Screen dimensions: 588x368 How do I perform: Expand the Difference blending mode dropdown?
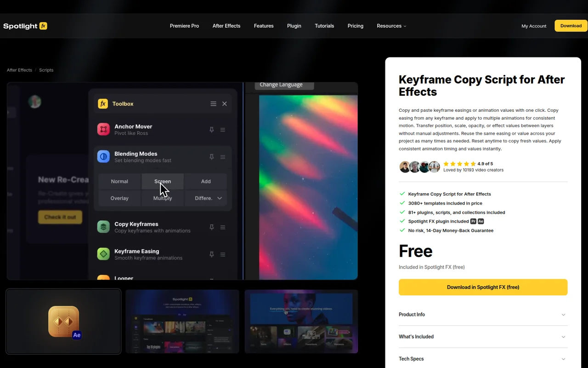(219, 198)
